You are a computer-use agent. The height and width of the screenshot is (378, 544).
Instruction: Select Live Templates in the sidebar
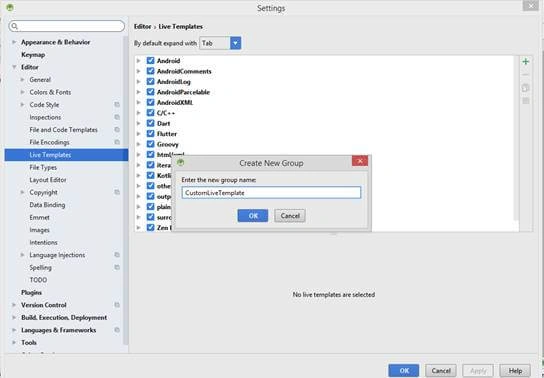click(66, 155)
